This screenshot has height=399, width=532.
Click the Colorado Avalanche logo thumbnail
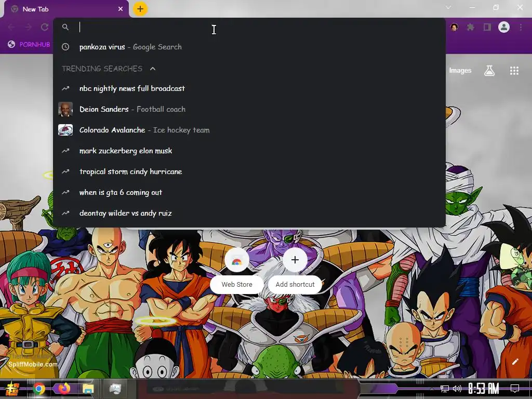65,130
